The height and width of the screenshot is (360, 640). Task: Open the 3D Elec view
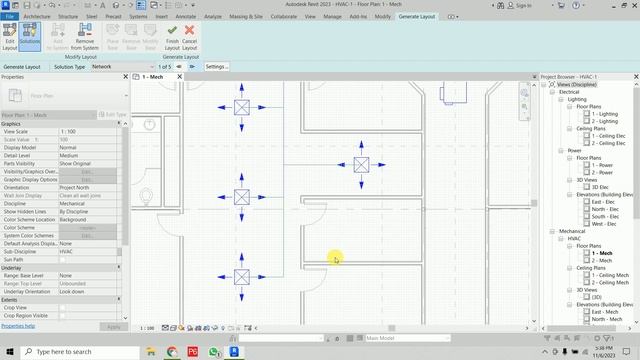pyautogui.click(x=600, y=187)
